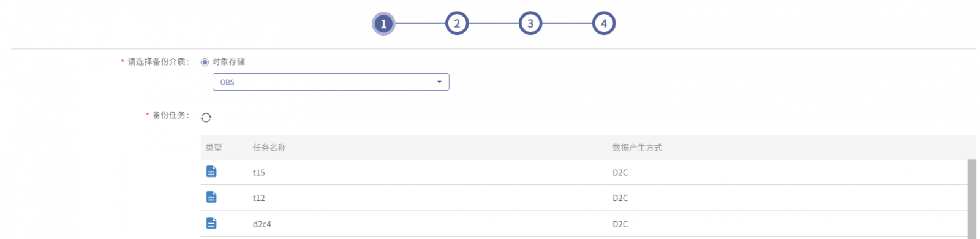Viewport: 980px width, 239px height.
Task: Jump to wizard step 4 circle
Action: [x=604, y=24]
